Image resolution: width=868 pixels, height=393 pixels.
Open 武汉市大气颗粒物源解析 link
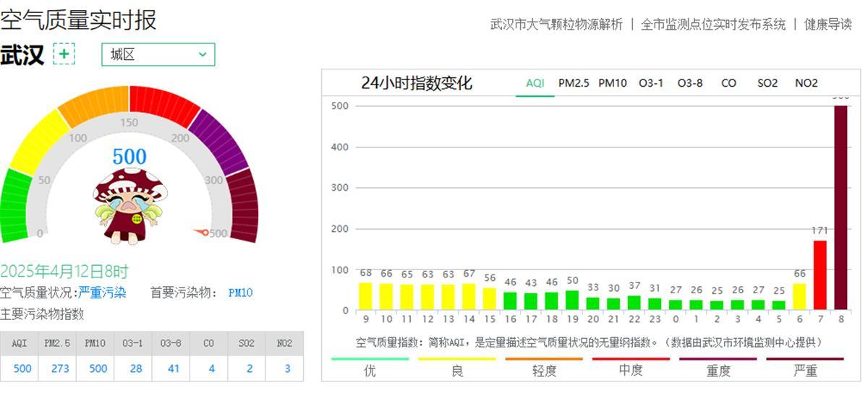tap(556, 24)
